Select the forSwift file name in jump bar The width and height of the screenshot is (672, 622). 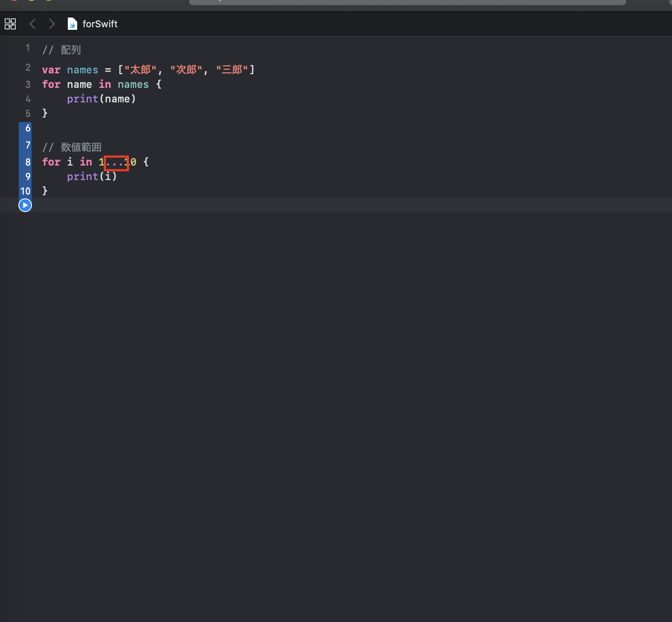click(100, 24)
